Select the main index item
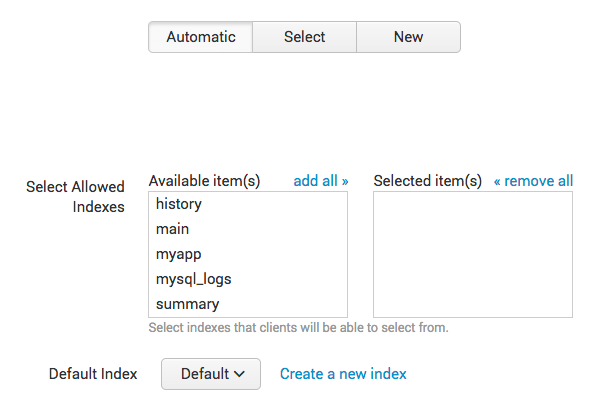Viewport: 604px width, 413px height. coord(248,229)
